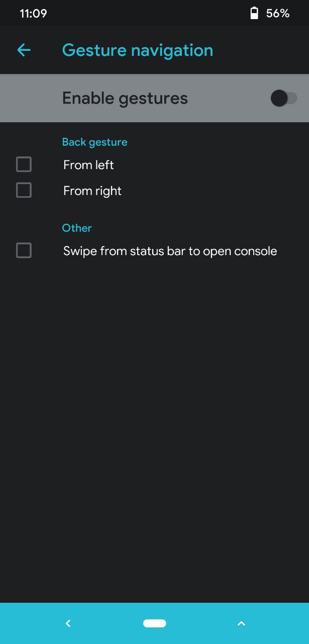Turn on the Enable gestures switch

284,98
